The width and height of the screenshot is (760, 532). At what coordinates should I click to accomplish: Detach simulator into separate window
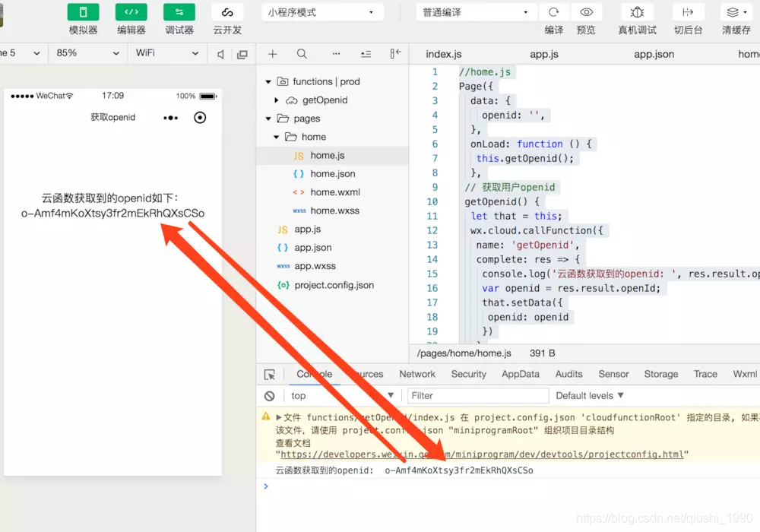coord(242,54)
